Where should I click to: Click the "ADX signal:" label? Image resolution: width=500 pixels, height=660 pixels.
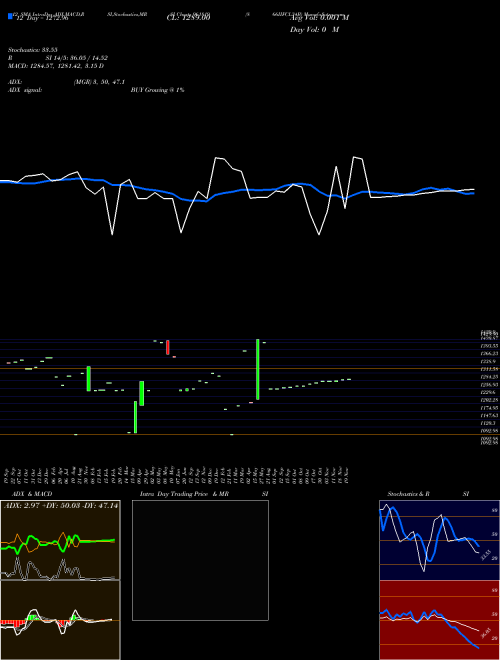25,90
